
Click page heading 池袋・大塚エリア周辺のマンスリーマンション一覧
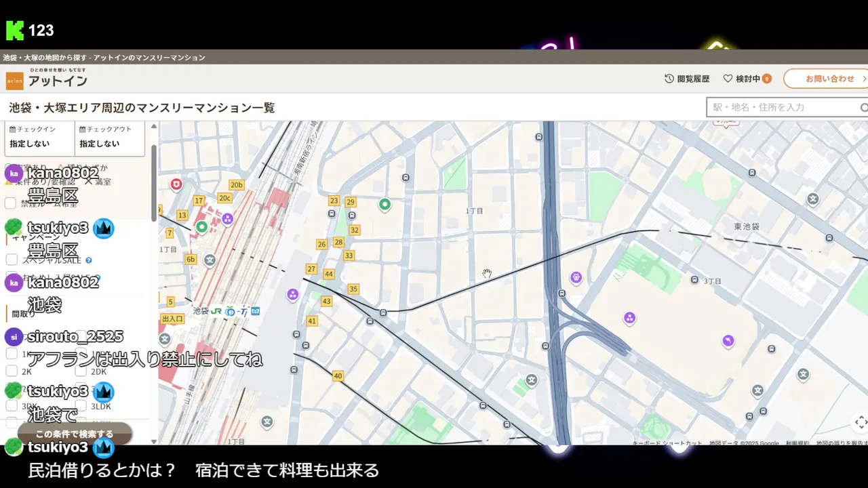pyautogui.click(x=142, y=108)
